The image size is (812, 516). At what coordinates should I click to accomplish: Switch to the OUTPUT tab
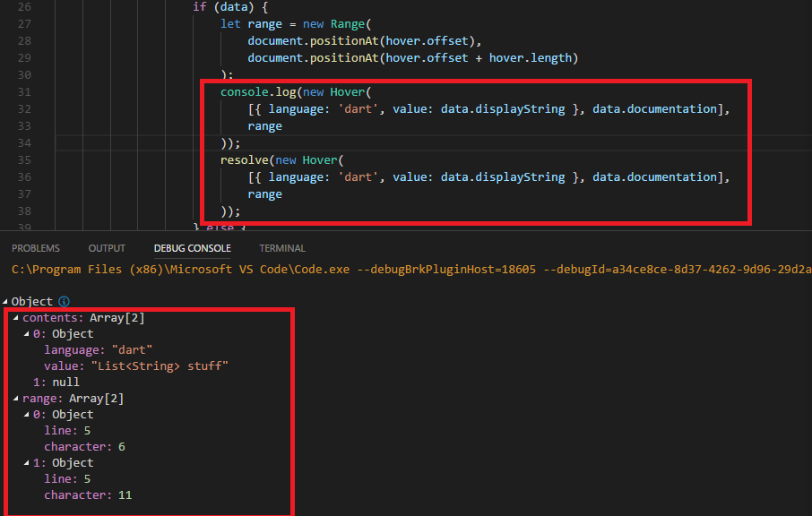107,248
